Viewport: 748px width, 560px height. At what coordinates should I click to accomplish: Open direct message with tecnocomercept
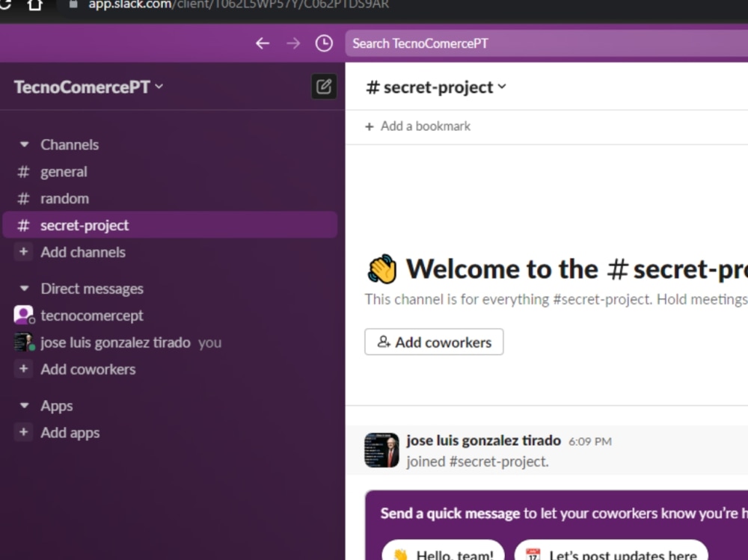(x=170, y=316)
